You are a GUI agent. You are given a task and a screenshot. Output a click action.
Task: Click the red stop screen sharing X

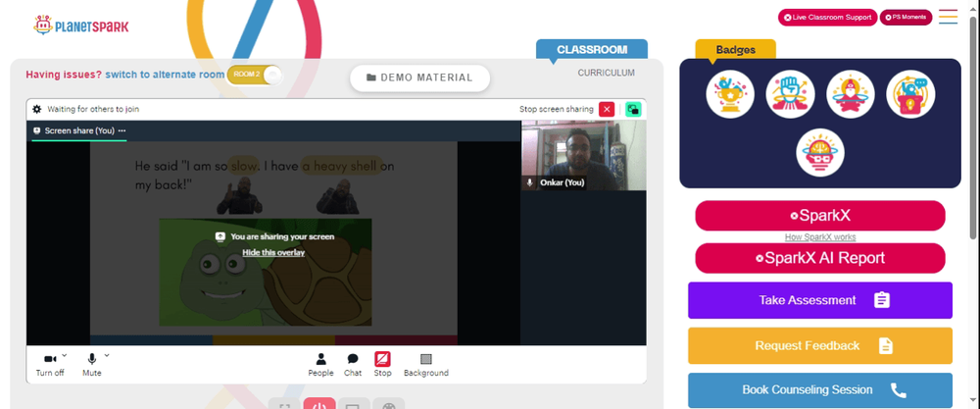pyautogui.click(x=607, y=109)
